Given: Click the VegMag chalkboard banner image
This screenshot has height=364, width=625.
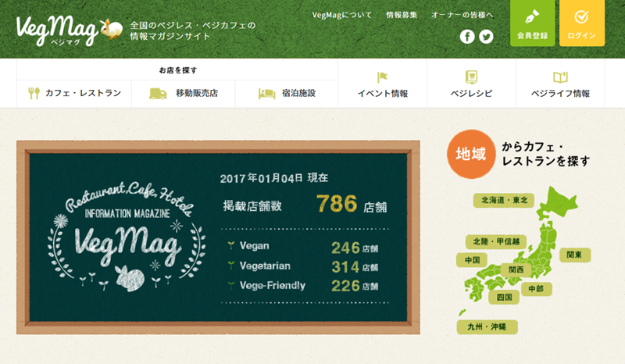Looking at the screenshot, I should click(218, 237).
